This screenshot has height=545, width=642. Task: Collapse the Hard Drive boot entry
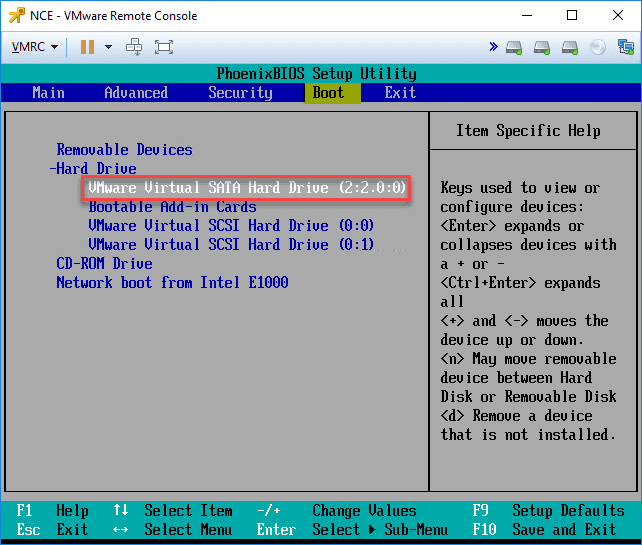tap(93, 169)
